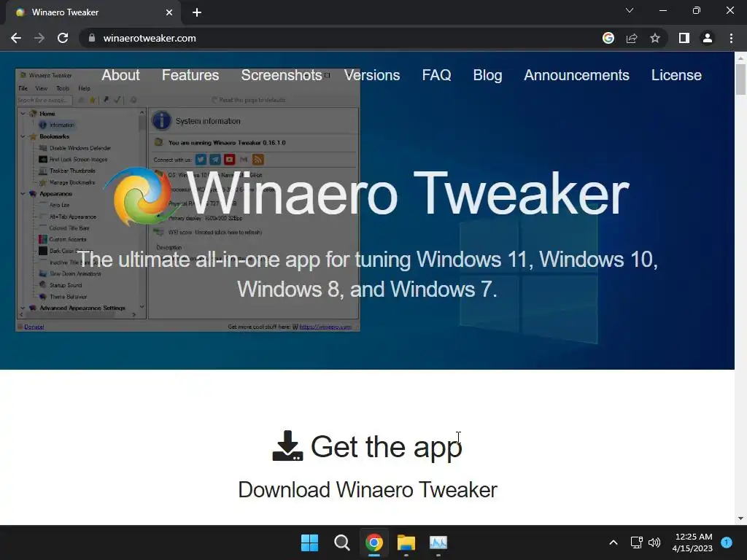This screenshot has height=560, width=747.
Task: Expand the tab search chevron
Action: [x=630, y=10]
